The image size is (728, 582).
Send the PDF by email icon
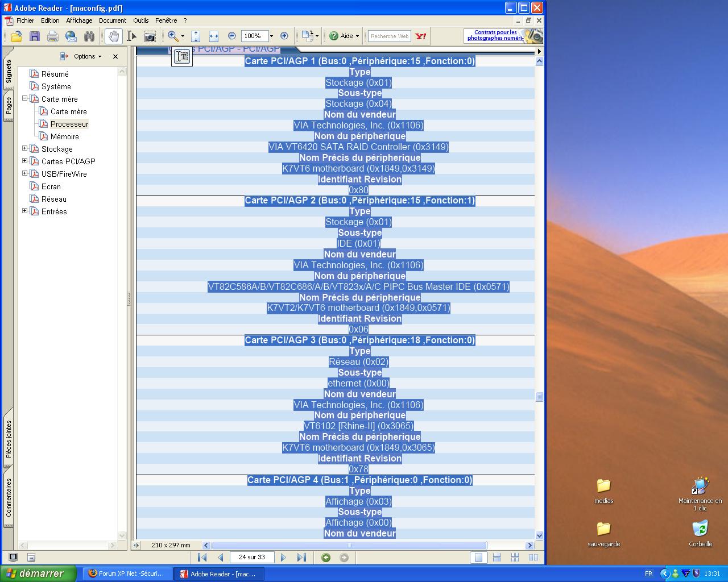click(71, 36)
